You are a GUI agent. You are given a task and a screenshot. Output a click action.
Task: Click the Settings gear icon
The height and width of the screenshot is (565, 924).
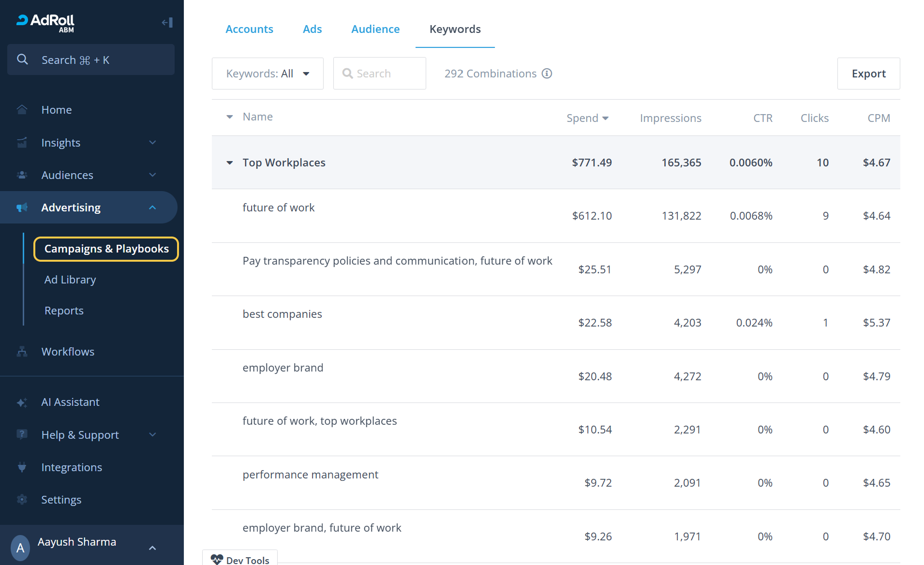pyautogui.click(x=22, y=500)
